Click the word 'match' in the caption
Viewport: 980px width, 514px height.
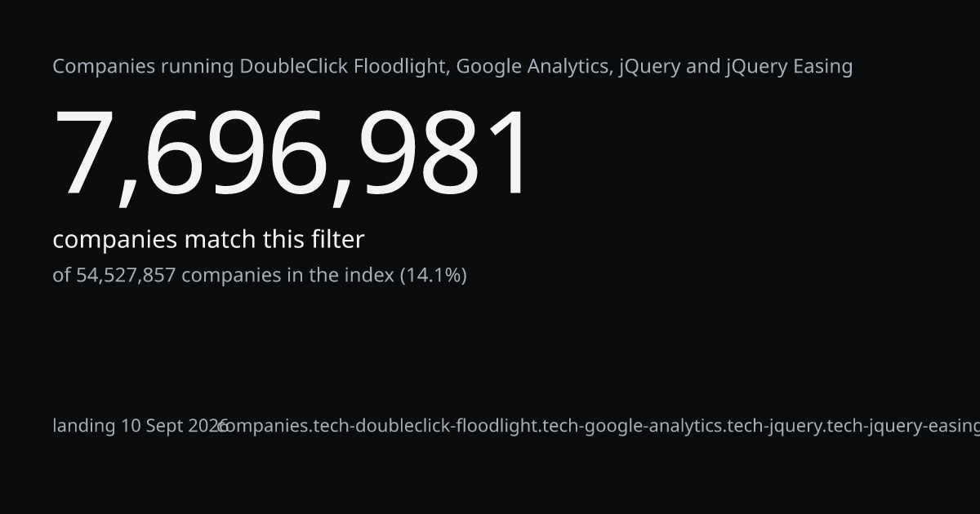coord(220,240)
